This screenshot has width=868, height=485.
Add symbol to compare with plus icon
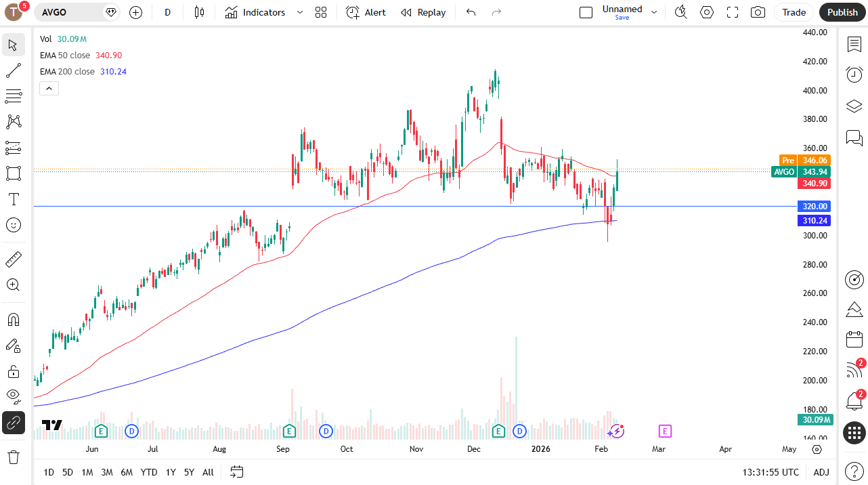click(135, 12)
